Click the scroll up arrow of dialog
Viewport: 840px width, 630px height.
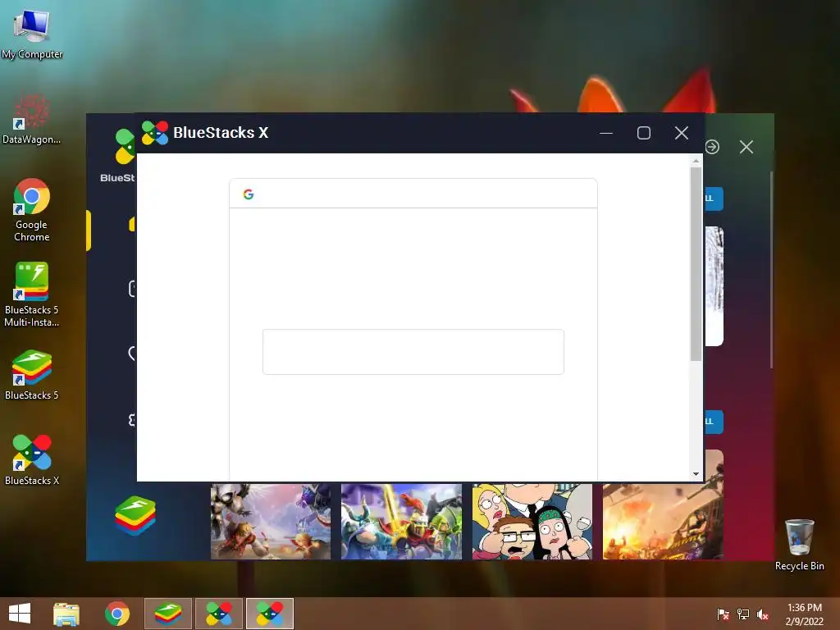[x=696, y=161]
